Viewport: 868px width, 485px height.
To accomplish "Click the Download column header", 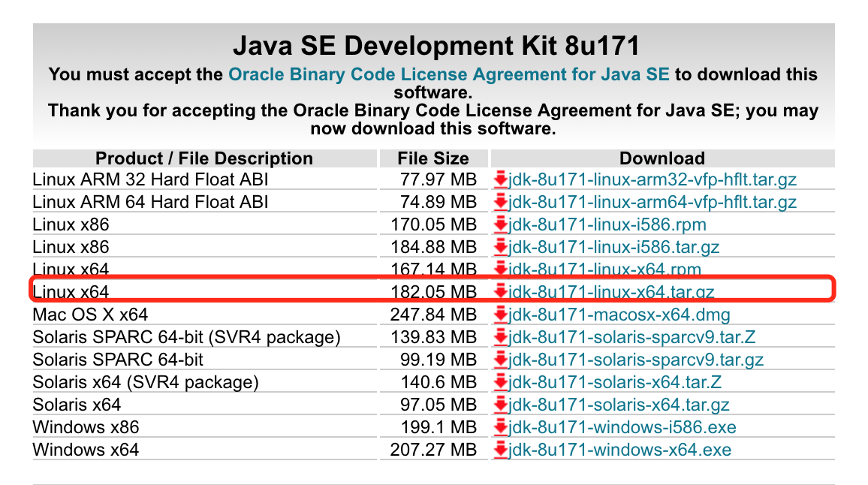I will tap(662, 158).
